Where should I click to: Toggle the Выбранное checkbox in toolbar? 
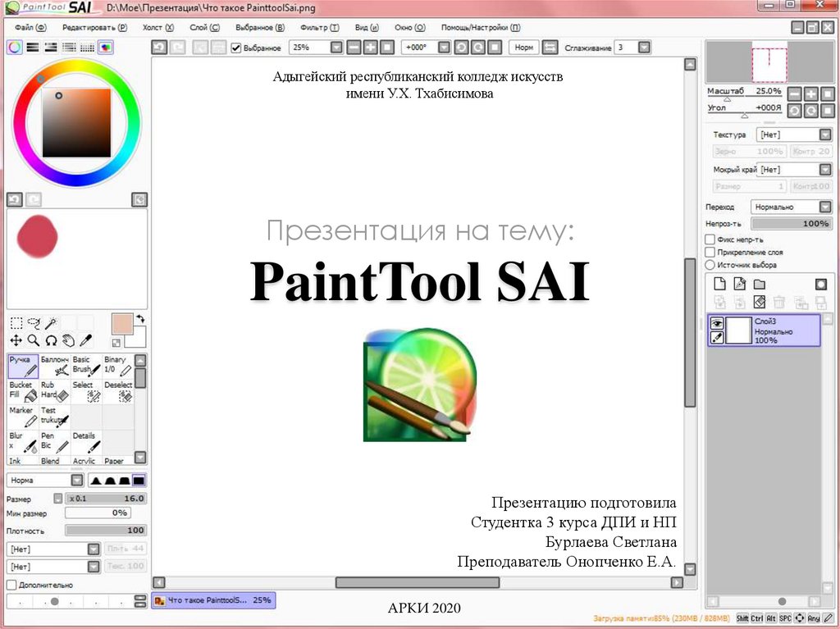[x=236, y=48]
